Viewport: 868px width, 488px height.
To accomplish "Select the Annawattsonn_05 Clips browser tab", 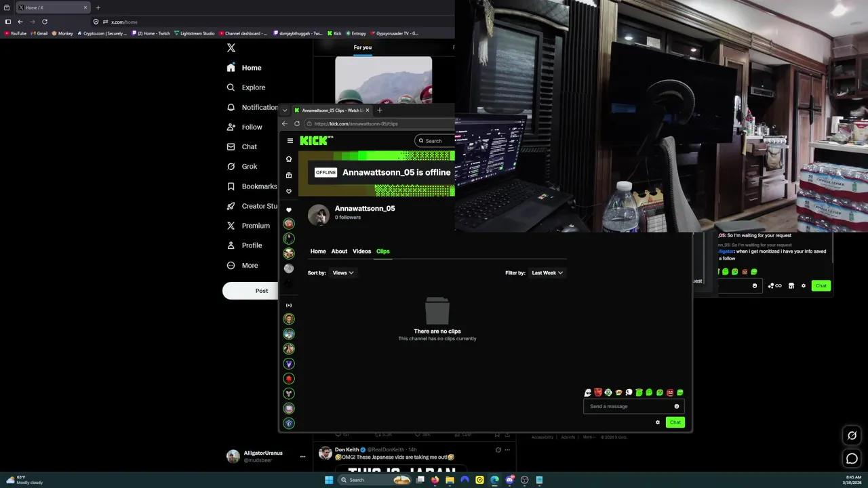I will click(x=332, y=110).
